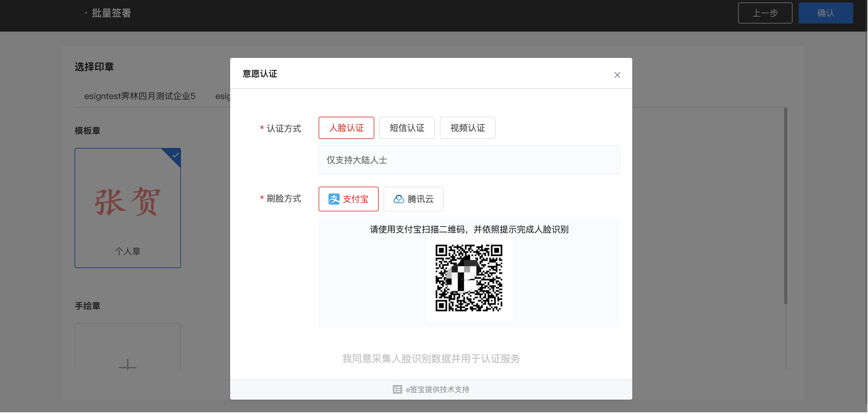Click the Alipay QR code

click(469, 278)
